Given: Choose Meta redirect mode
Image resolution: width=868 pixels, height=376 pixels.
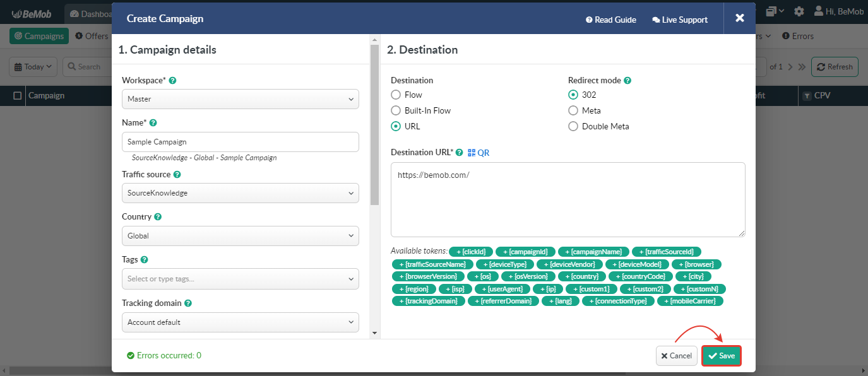Looking at the screenshot, I should pyautogui.click(x=573, y=110).
